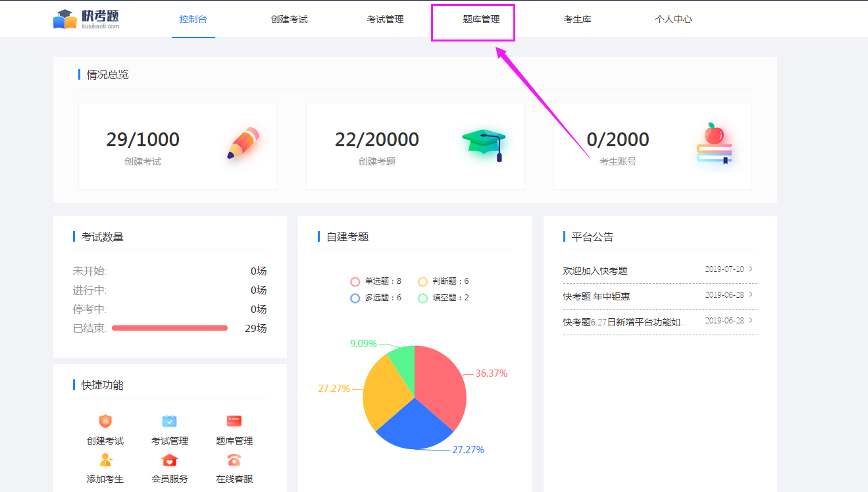868x492 pixels.
Task: Open the 会员服务 heart shortcut icon
Action: coord(170,460)
